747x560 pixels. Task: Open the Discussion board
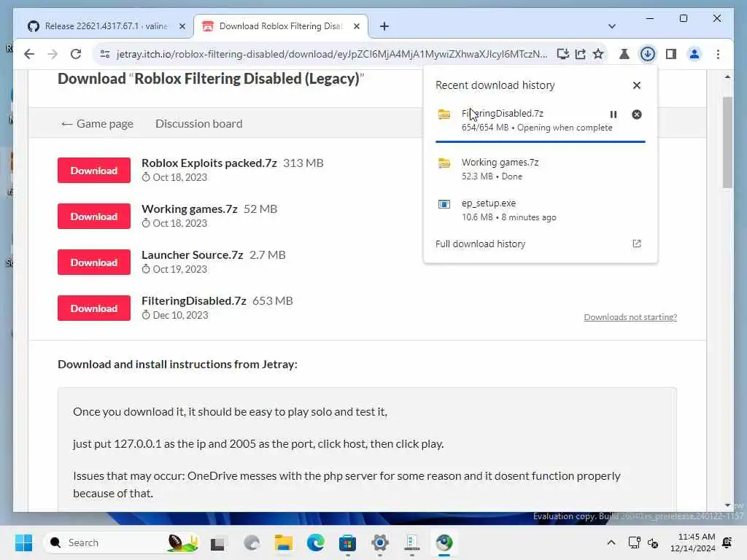[198, 124]
